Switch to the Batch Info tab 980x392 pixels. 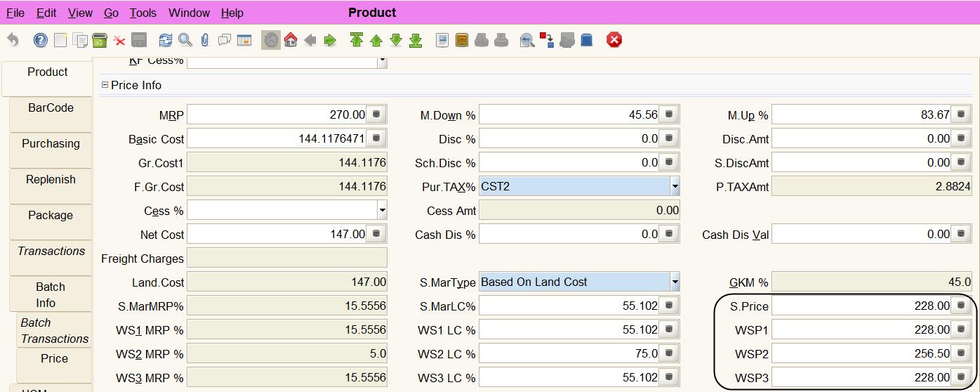click(51, 295)
